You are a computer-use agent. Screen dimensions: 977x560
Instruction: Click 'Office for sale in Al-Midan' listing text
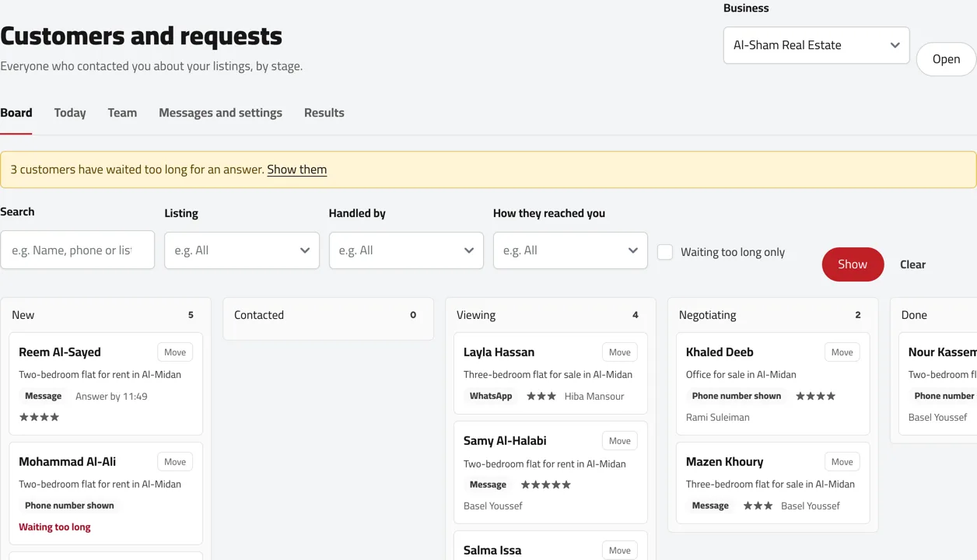click(x=741, y=375)
